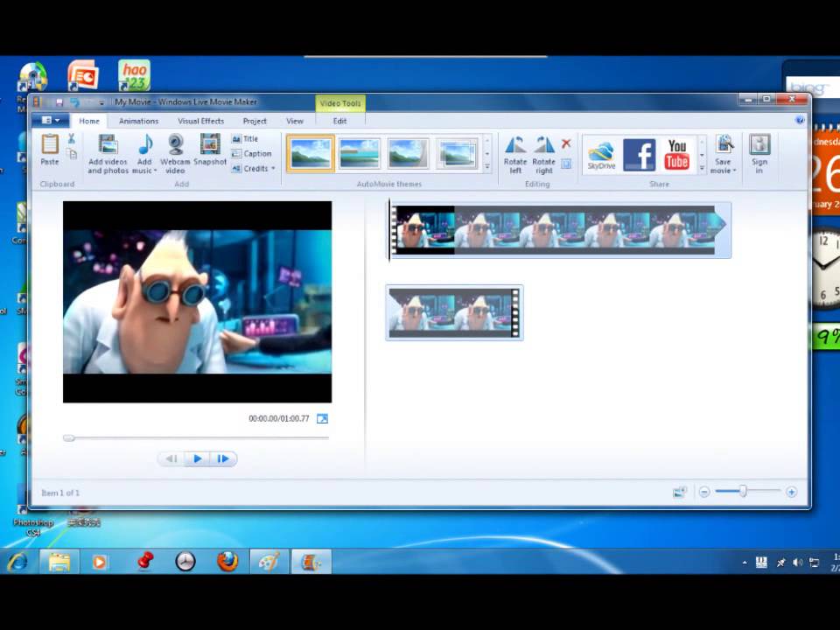Open Paint from the taskbar
Viewport: 840px width, 630px height.
tap(269, 562)
